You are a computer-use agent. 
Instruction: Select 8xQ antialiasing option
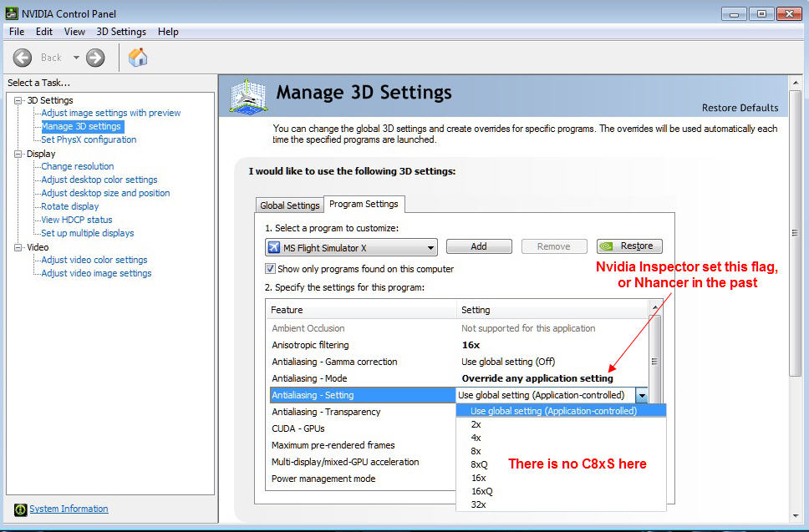pyautogui.click(x=562, y=464)
